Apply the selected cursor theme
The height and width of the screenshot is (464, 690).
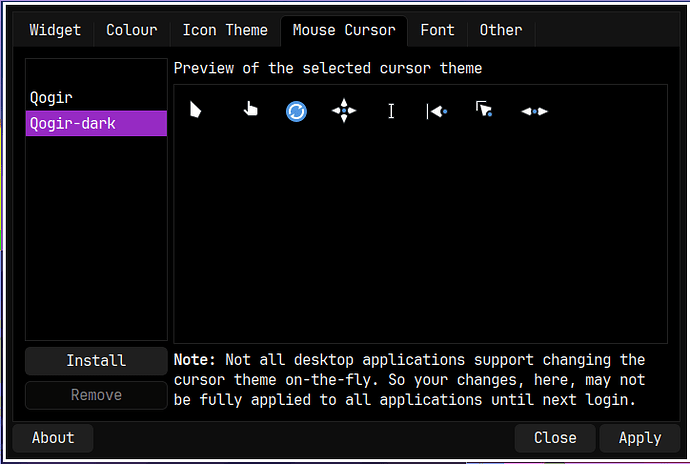click(x=640, y=438)
